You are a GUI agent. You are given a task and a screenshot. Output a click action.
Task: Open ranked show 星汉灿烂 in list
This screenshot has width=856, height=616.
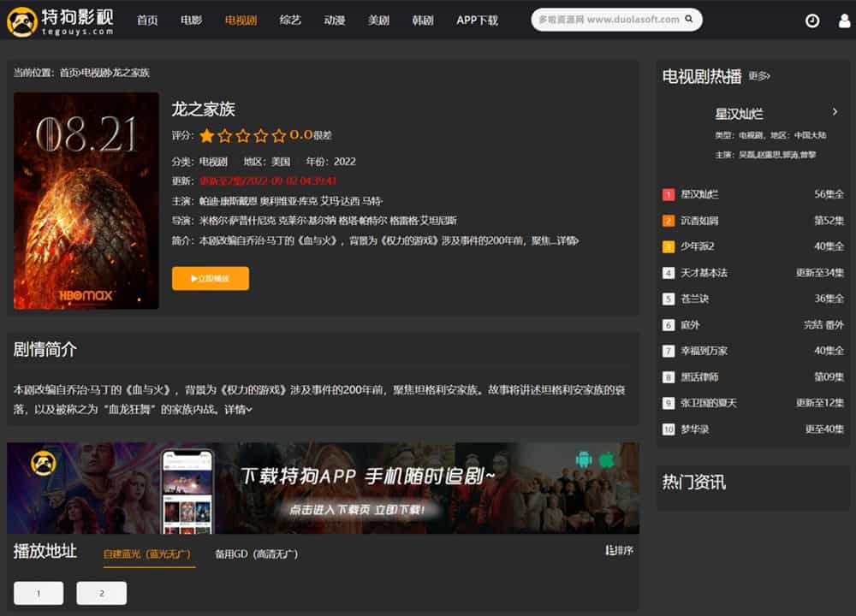pyautogui.click(x=699, y=194)
